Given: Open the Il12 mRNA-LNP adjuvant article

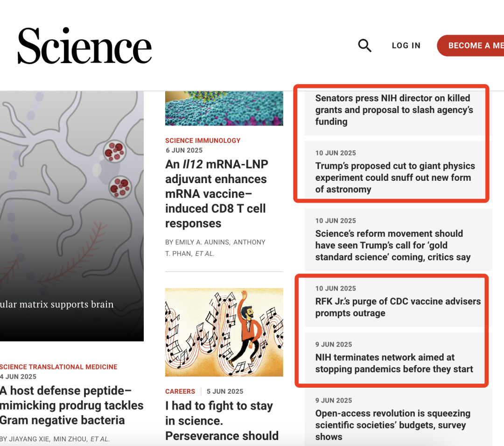Looking at the screenshot, I should (217, 193).
